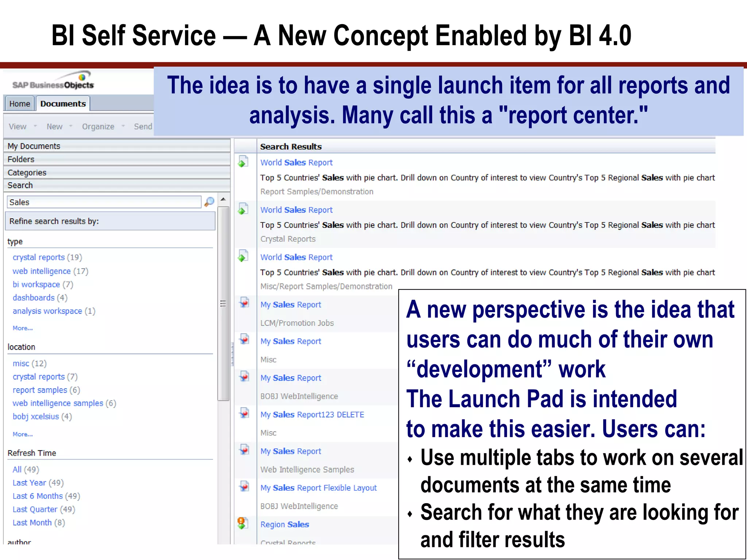Select Refresh Time All (49)
Screen dimensions: 747x560
[26, 470]
